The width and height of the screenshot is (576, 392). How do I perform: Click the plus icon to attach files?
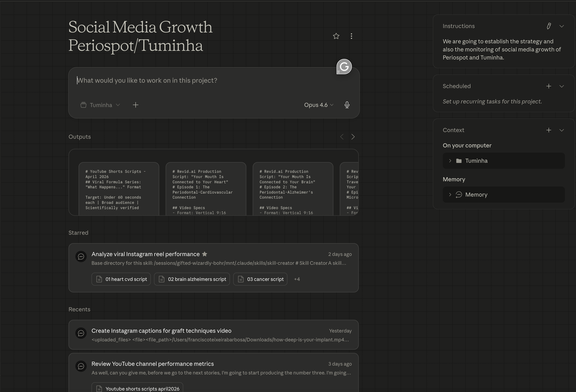[x=136, y=105]
